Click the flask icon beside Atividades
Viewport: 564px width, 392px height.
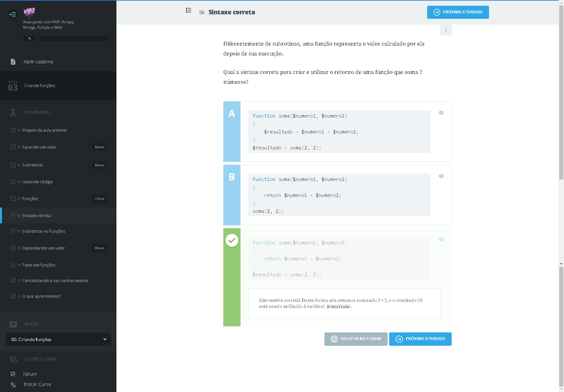point(13,112)
